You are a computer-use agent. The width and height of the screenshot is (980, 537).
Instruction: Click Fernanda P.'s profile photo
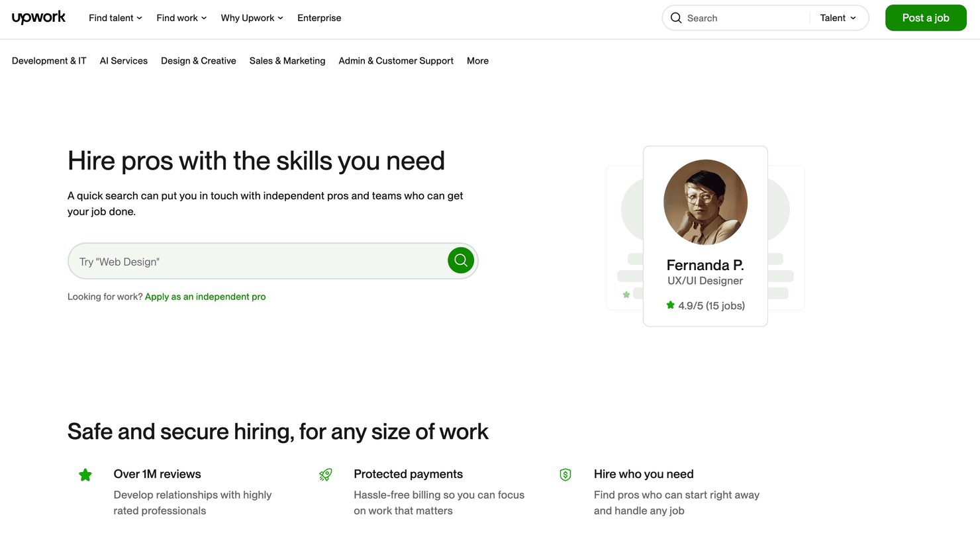pyautogui.click(x=705, y=202)
